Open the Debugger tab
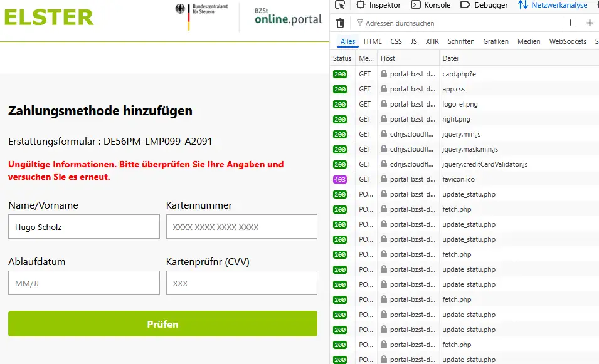The width and height of the screenshot is (599, 364). 484,5
